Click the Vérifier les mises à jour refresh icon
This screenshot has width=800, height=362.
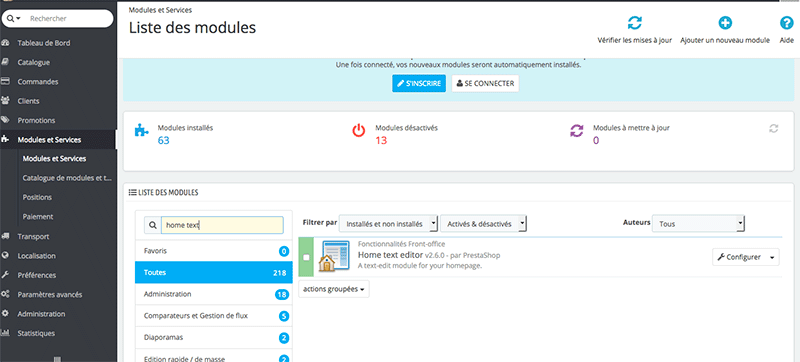(635, 23)
